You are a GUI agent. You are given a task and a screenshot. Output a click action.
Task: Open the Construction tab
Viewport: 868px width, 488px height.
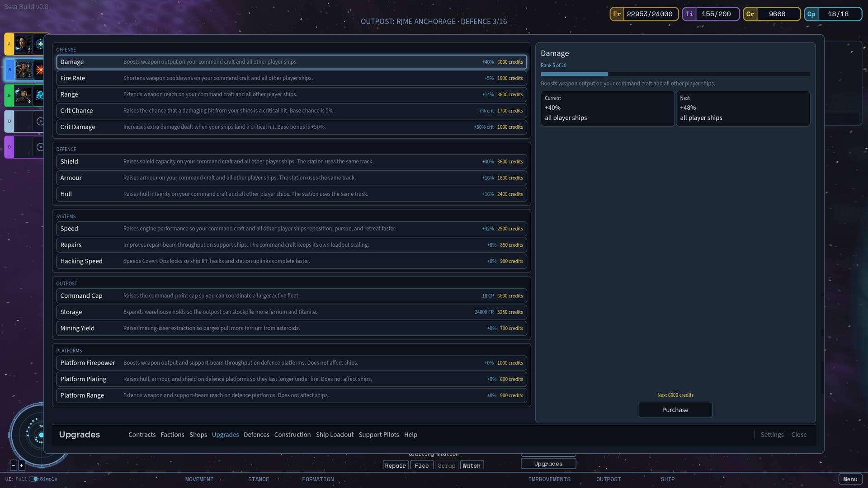tap(292, 435)
